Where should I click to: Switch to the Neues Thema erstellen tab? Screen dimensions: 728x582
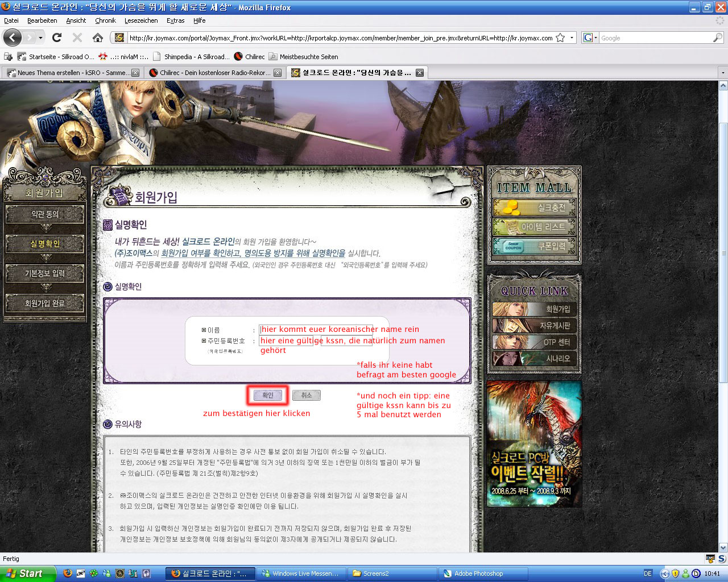click(x=68, y=73)
